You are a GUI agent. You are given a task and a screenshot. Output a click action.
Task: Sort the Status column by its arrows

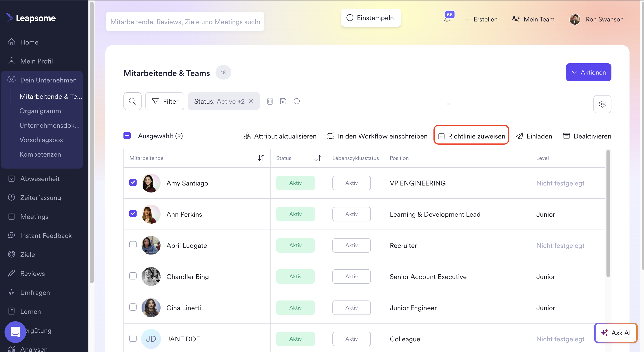[x=317, y=158]
